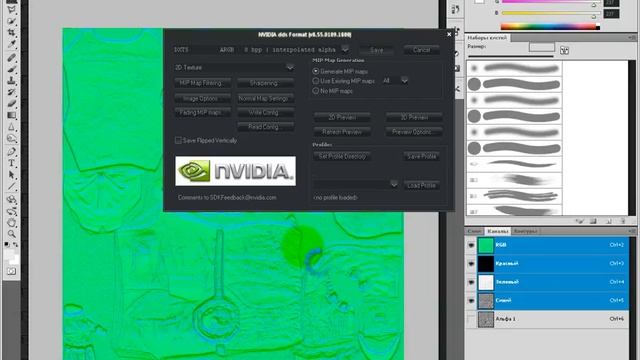640x360 pixels.
Task: Open MIP Map Filtering settings
Action: [202, 83]
